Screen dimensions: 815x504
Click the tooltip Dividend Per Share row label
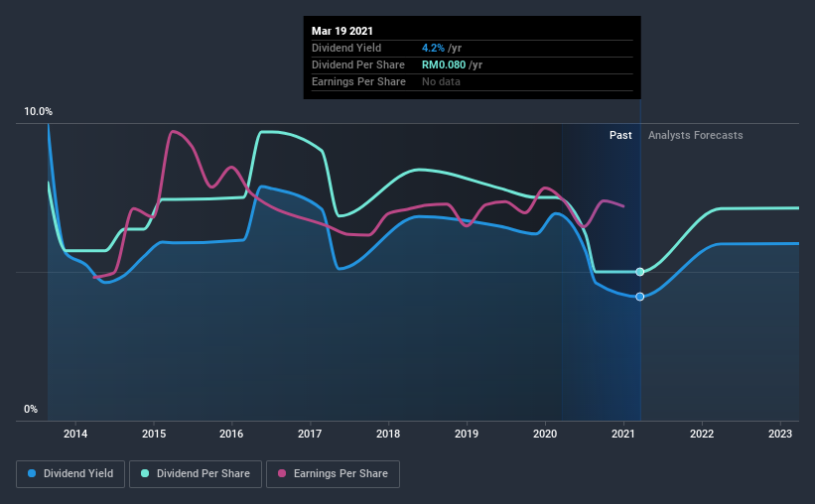tap(358, 64)
